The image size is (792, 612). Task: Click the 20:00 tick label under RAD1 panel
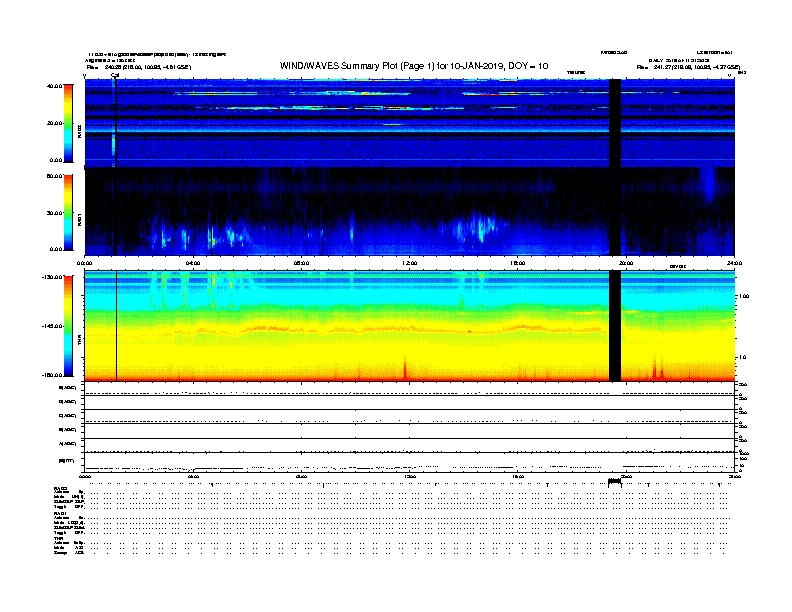(x=626, y=263)
